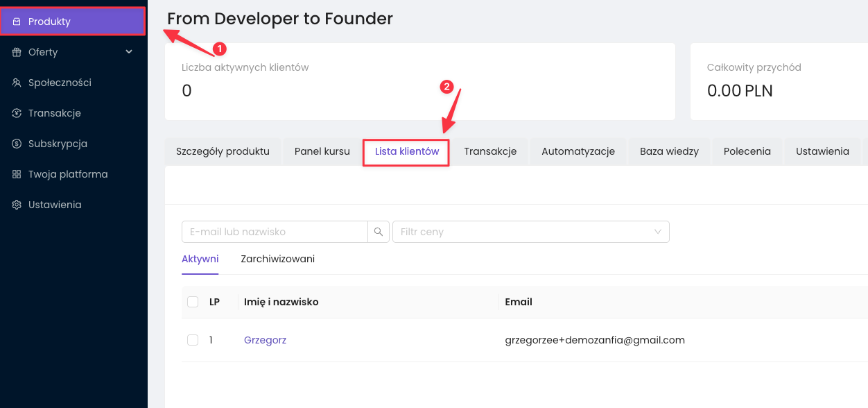Click the Oferty gift icon
This screenshot has width=868, height=408.
(x=17, y=52)
